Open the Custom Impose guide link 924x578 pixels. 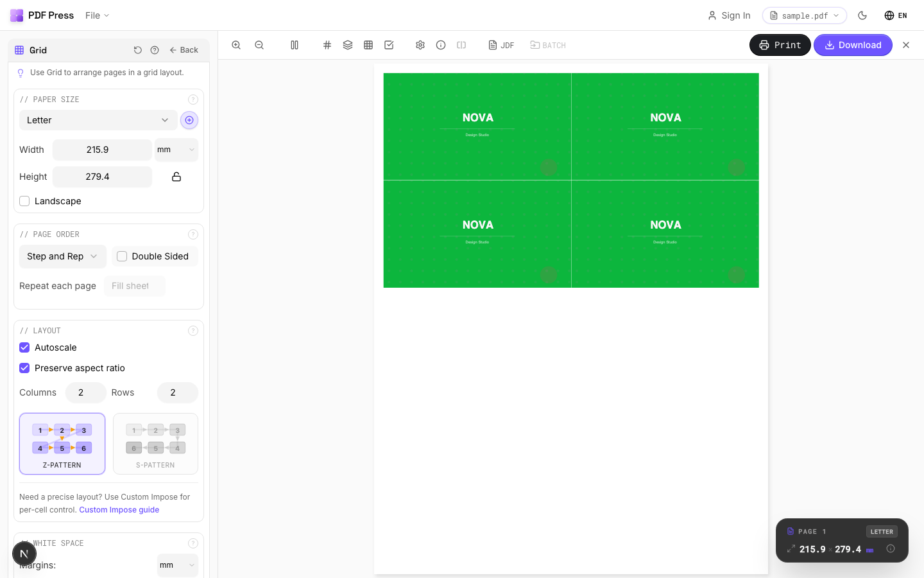click(119, 510)
